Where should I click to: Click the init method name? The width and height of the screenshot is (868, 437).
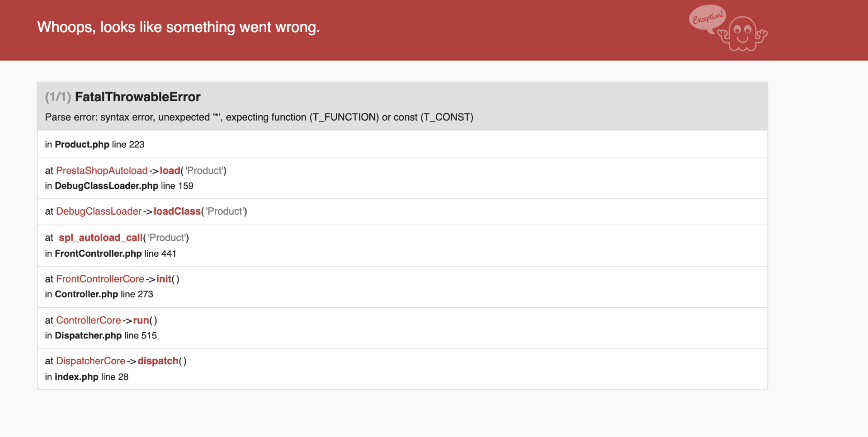pyautogui.click(x=164, y=279)
